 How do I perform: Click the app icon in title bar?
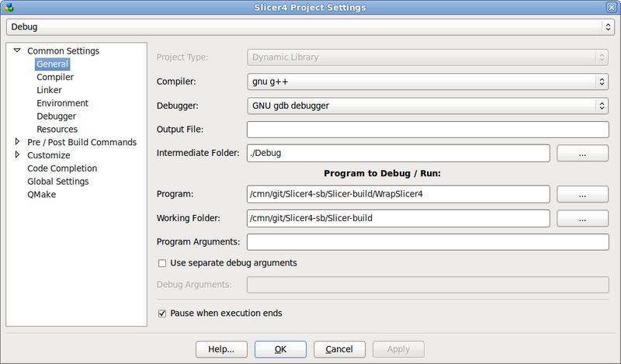(x=9, y=7)
